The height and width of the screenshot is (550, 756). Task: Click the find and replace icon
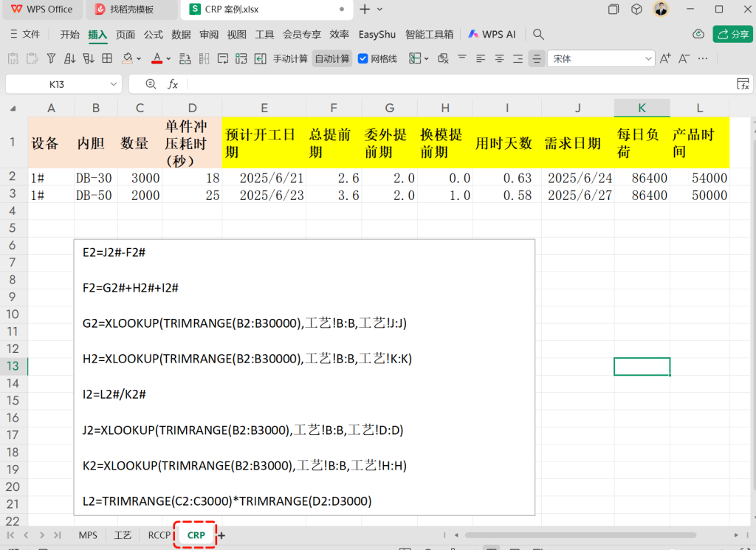pos(185,59)
